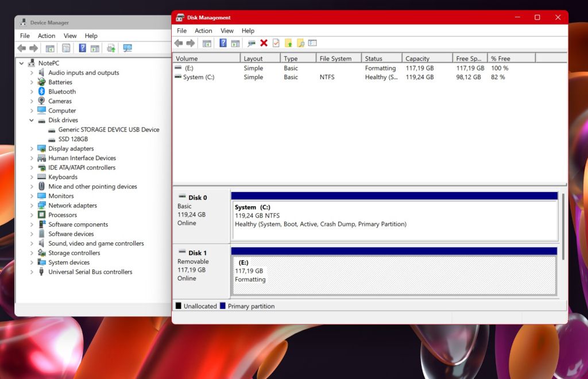Click the vertical scrollbar of the disk pane
This screenshot has height=379, width=588.
pyautogui.click(x=563, y=226)
